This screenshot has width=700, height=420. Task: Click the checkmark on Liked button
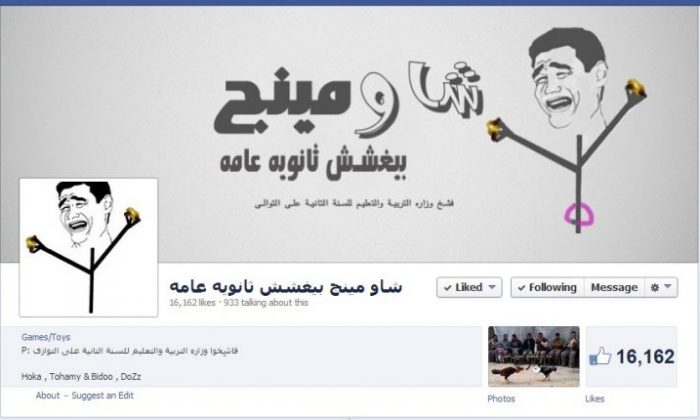click(x=448, y=288)
